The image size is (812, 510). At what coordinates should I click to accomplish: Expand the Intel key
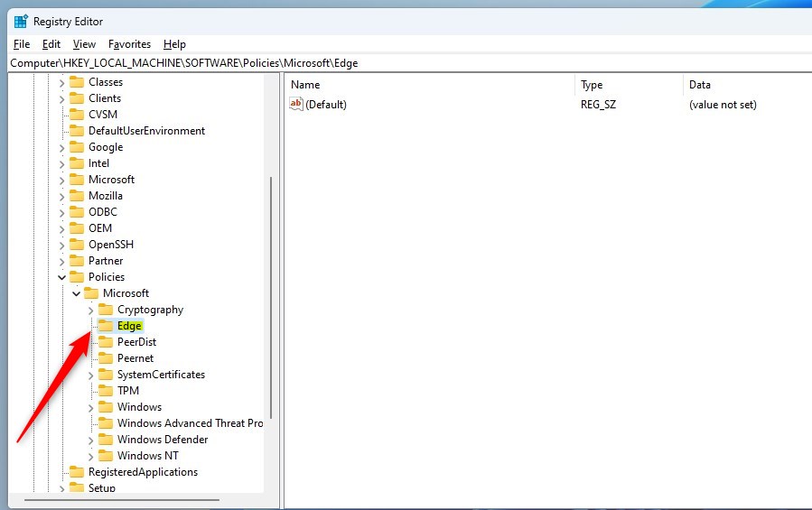coord(61,164)
